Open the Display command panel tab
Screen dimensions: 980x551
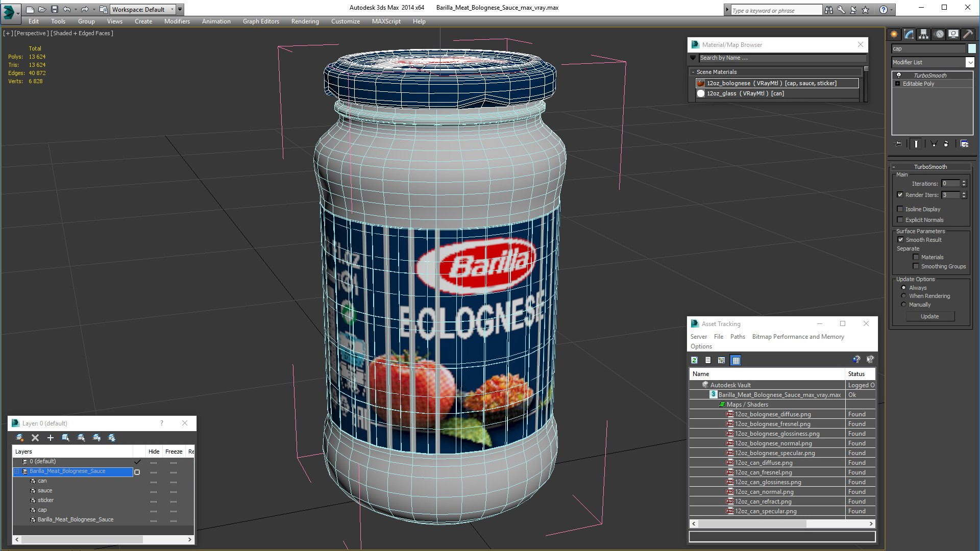click(x=953, y=34)
